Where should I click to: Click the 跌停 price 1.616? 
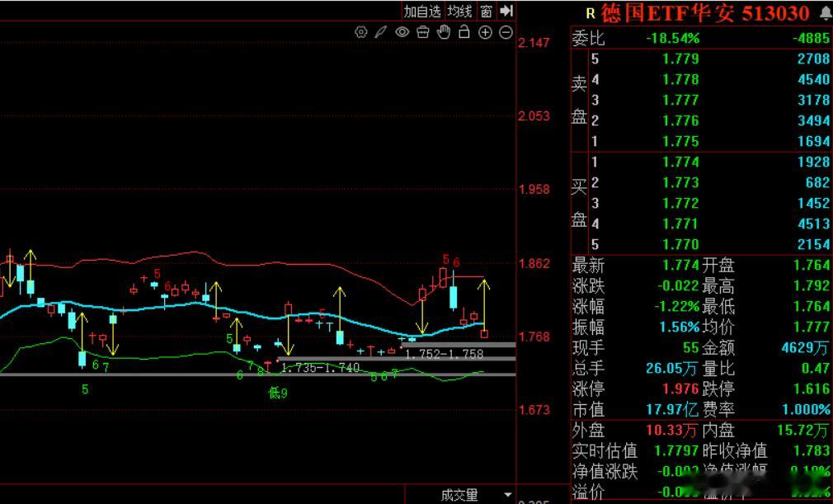(x=812, y=389)
